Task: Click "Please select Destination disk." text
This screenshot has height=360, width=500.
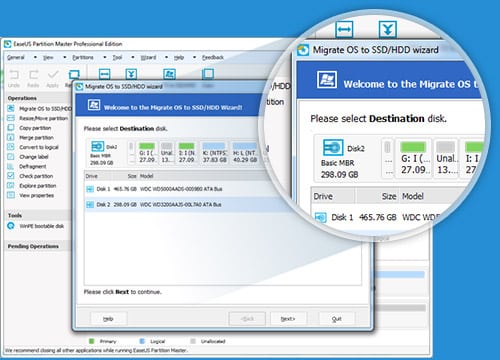Action: click(x=125, y=129)
